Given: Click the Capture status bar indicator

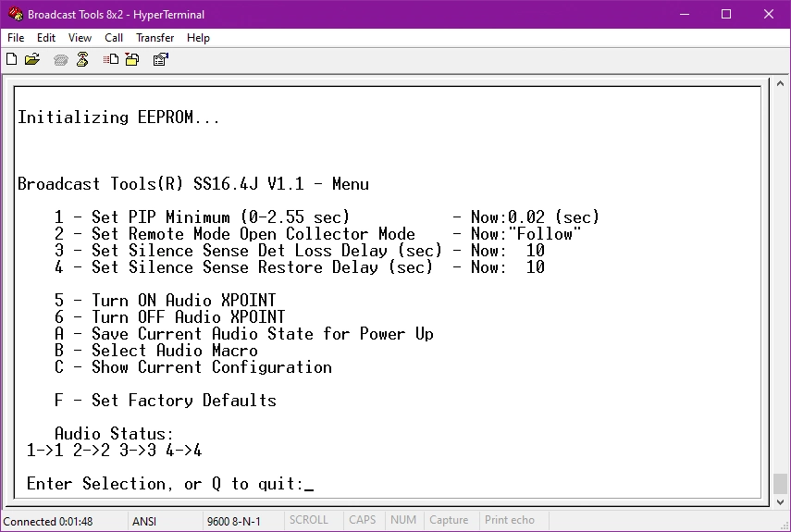Looking at the screenshot, I should [449, 520].
